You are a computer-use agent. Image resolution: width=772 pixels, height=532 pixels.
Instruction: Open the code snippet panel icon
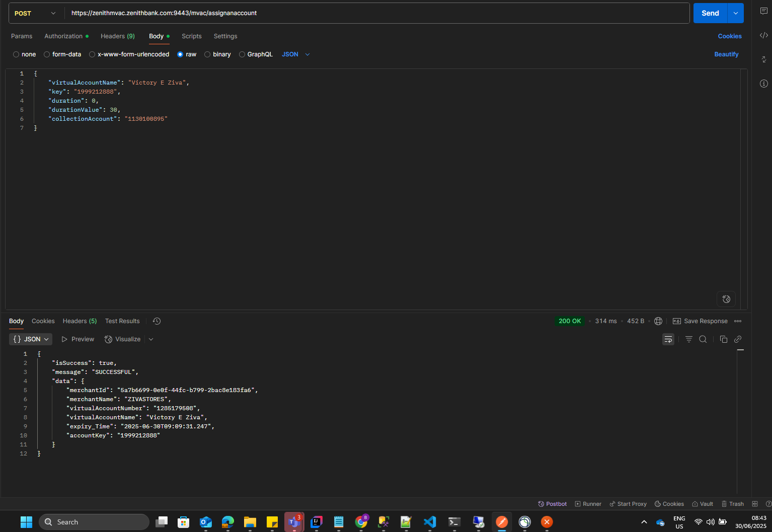(x=763, y=35)
